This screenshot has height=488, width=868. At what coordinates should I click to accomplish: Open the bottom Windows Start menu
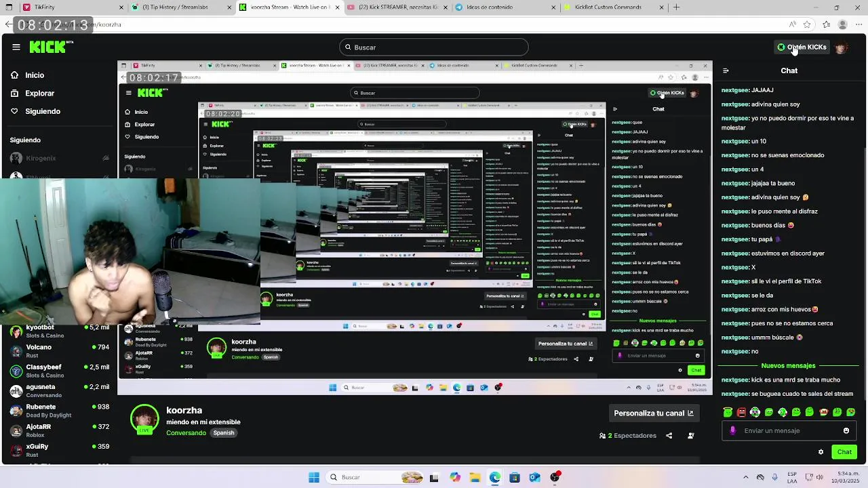tap(314, 477)
